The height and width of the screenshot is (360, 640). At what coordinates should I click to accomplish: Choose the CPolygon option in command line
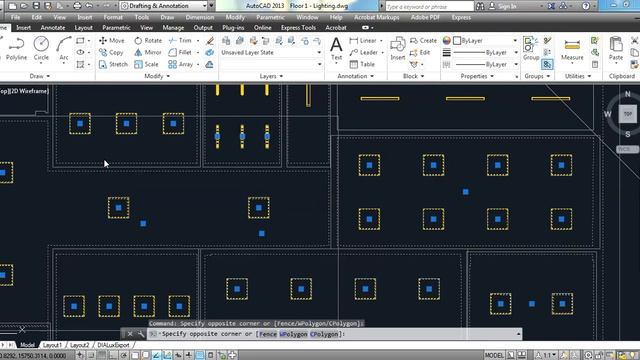(324, 334)
